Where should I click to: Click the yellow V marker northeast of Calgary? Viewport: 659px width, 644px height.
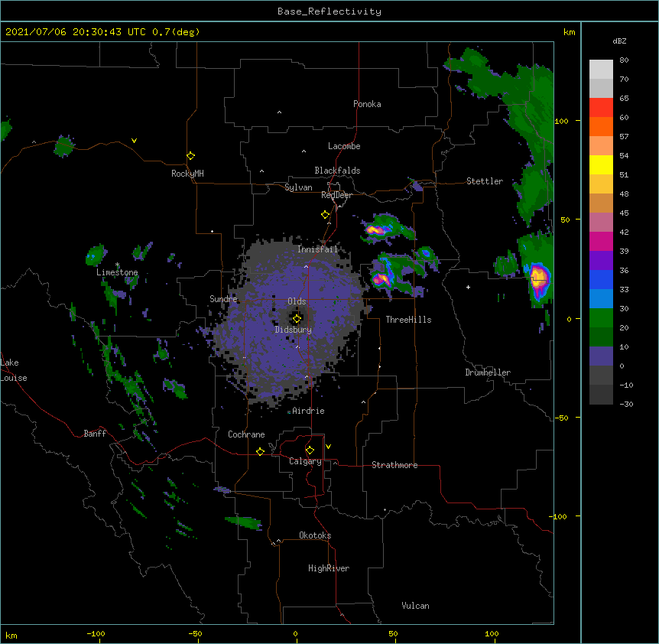click(x=328, y=447)
